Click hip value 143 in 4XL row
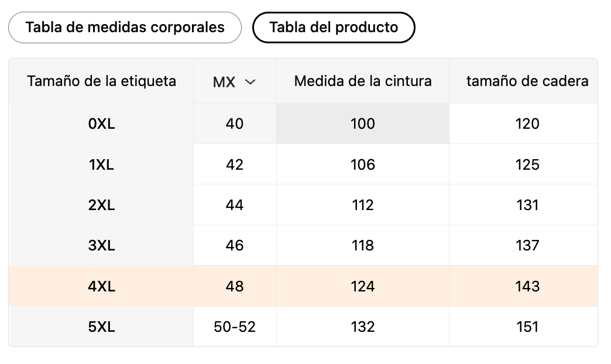Screen dimensions: 611x364 (527, 286)
